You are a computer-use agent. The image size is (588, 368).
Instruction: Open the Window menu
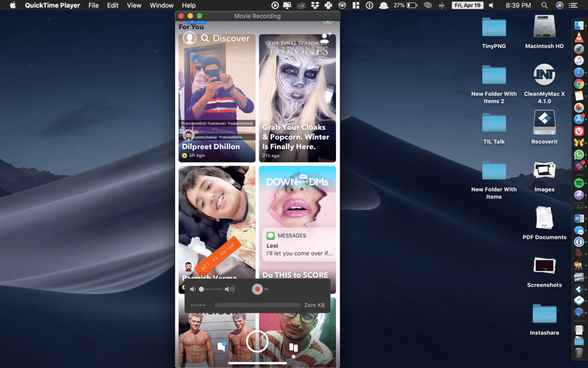pos(161,5)
